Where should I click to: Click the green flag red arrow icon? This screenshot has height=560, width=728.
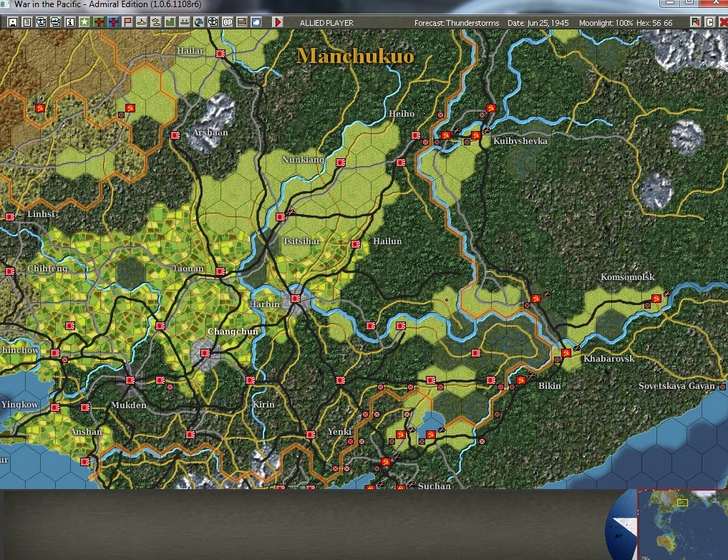696,21
